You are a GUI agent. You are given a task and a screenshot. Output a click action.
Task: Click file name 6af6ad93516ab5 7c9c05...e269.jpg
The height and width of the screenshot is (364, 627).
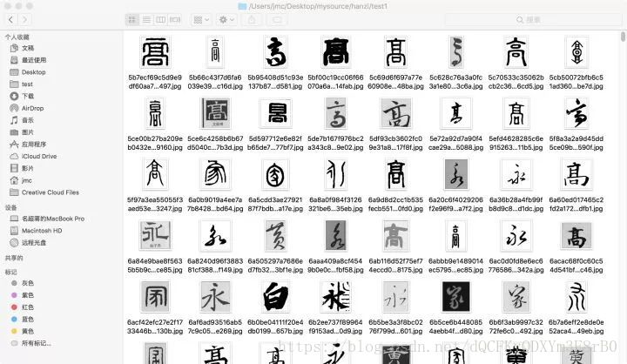click(215, 327)
